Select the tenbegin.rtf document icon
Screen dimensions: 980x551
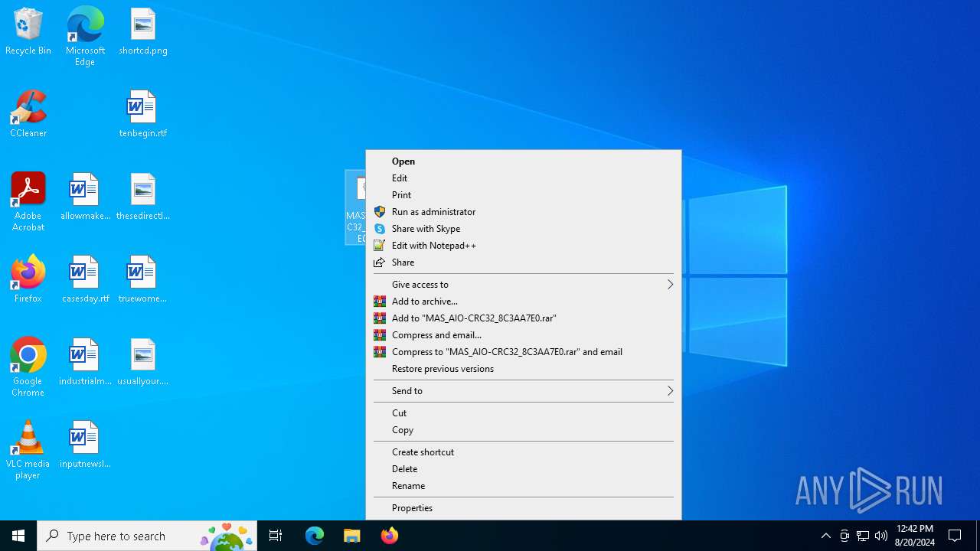tap(143, 115)
